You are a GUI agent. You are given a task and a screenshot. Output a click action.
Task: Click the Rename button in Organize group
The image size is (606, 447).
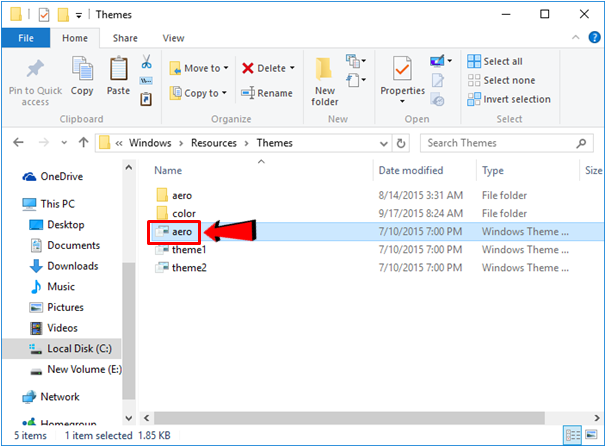click(x=267, y=93)
